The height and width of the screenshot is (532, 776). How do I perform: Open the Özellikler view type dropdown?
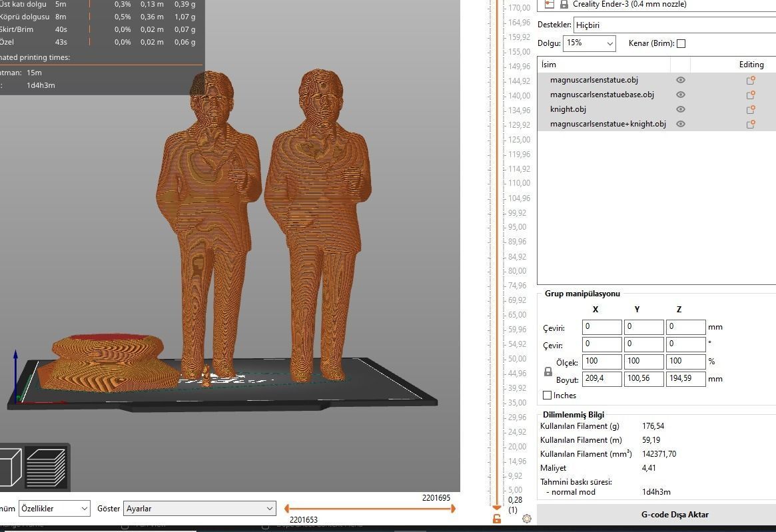55,508
